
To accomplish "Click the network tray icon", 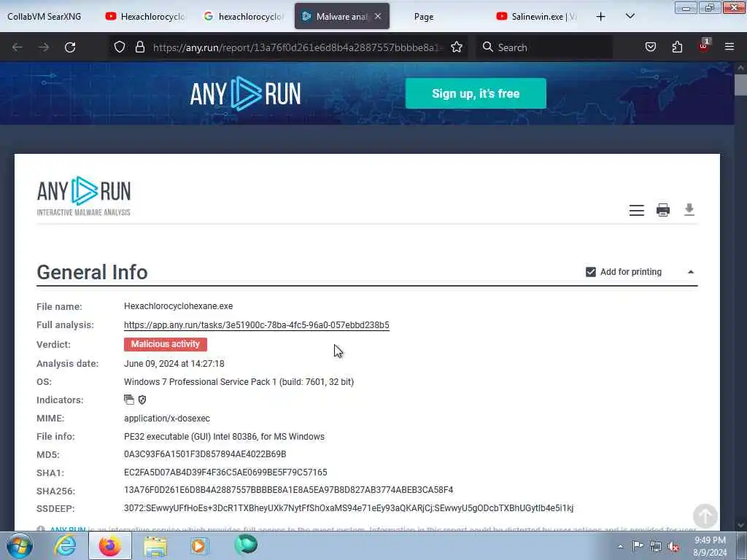I will 656,546.
